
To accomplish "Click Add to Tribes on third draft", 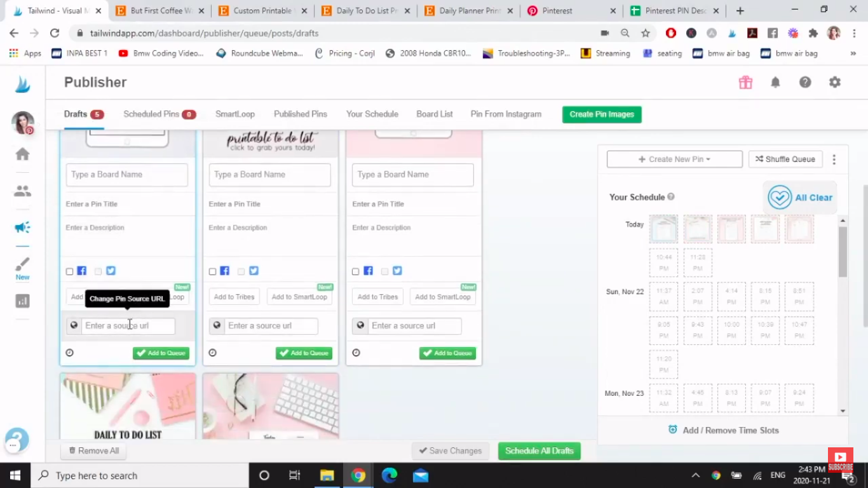I will pyautogui.click(x=377, y=297).
